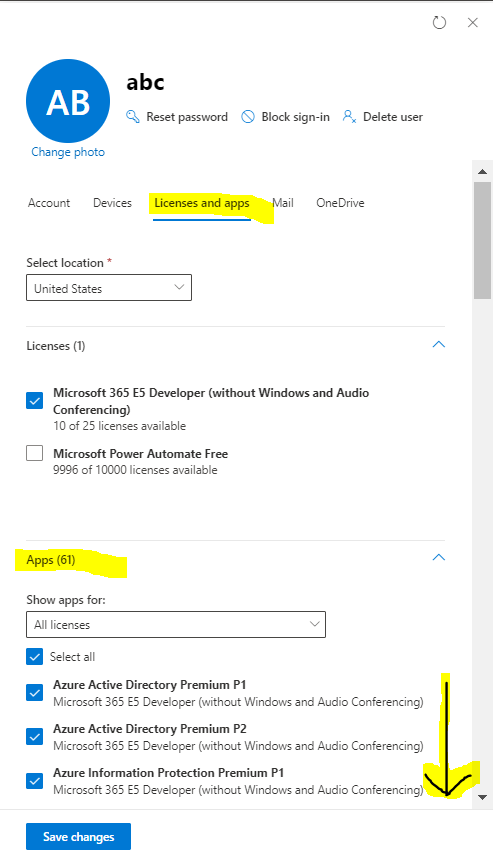The image size is (493, 861).
Task: Go to the OneDrive tab
Action: pyautogui.click(x=340, y=203)
